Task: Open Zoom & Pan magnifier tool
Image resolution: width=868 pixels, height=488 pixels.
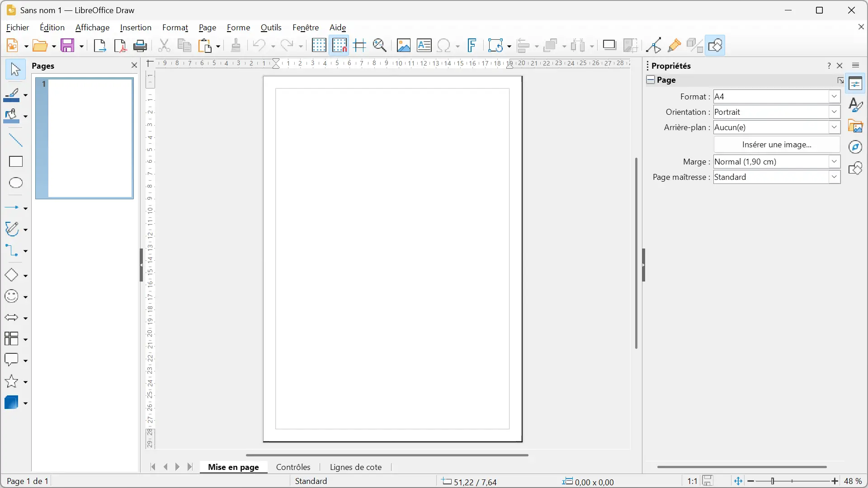Action: [380, 46]
